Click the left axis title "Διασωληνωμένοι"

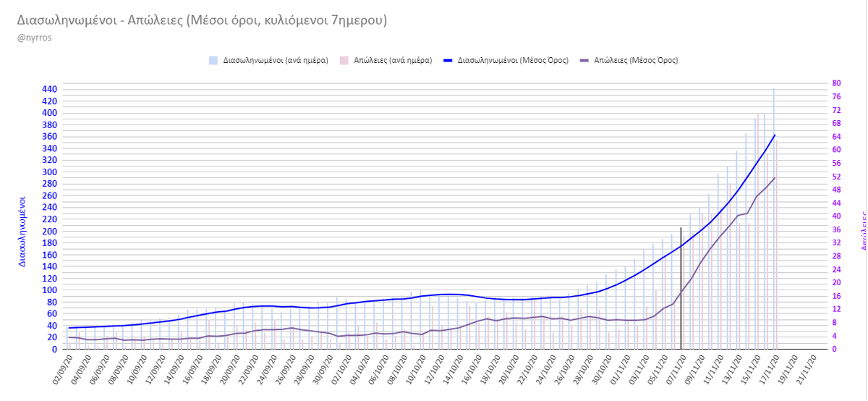(22, 232)
